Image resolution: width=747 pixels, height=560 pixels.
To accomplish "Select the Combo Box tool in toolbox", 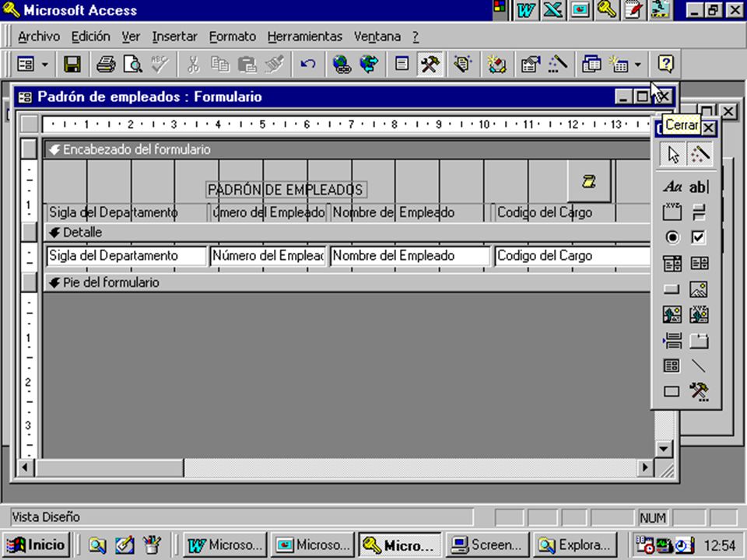I will [672, 263].
